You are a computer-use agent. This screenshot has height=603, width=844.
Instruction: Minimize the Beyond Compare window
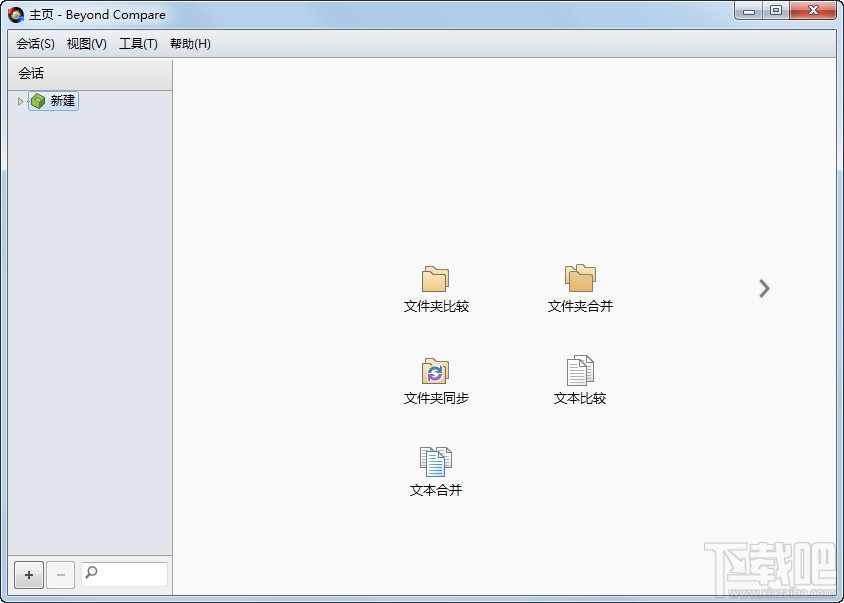[749, 10]
